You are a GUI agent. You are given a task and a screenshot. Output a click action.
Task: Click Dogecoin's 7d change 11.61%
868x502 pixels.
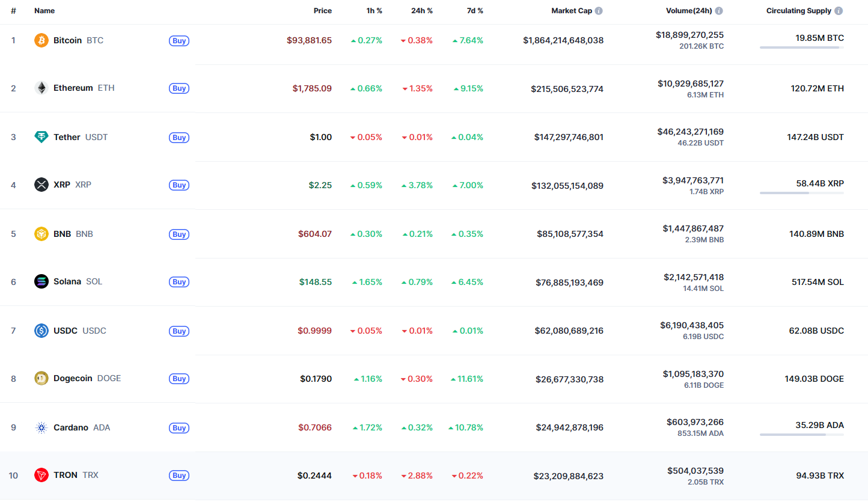coord(466,379)
